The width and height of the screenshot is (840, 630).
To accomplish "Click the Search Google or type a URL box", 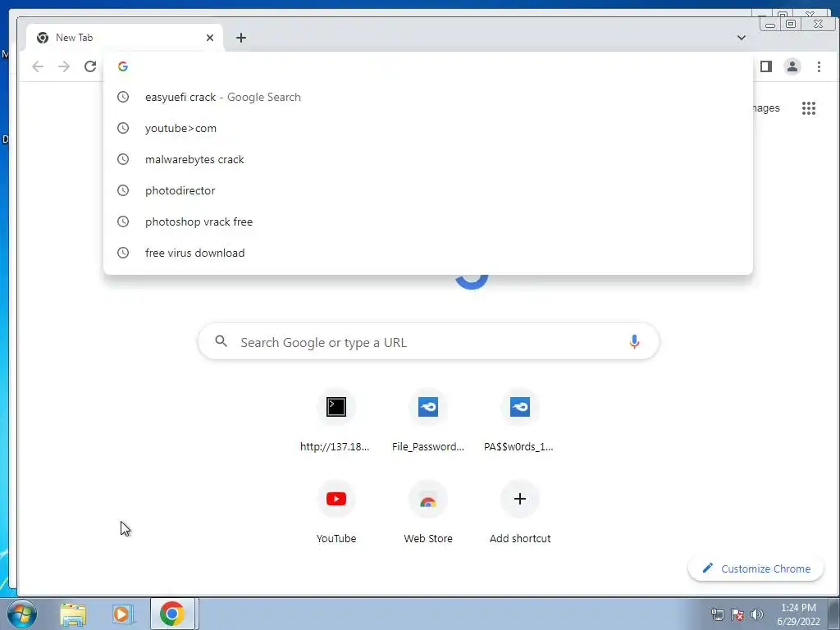I will click(428, 342).
